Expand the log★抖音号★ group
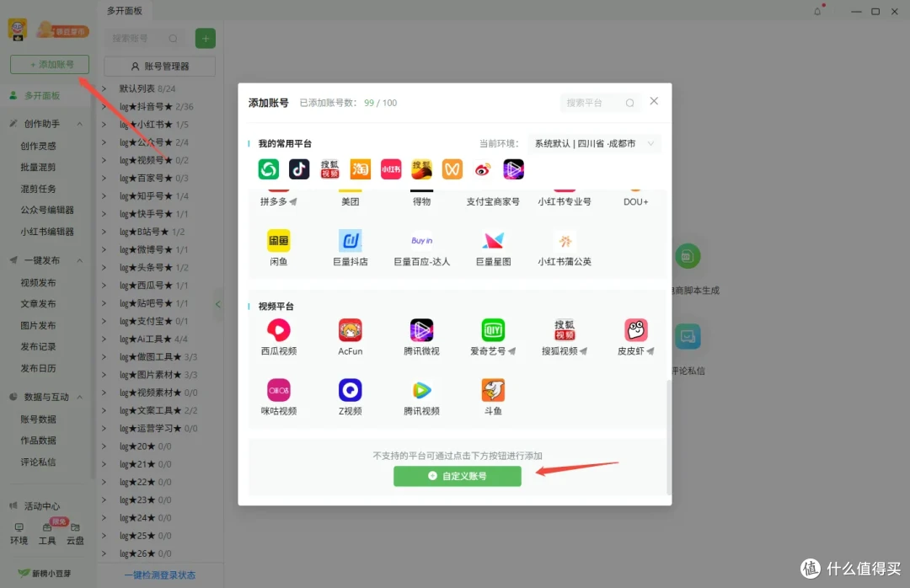910x588 pixels. pos(104,106)
